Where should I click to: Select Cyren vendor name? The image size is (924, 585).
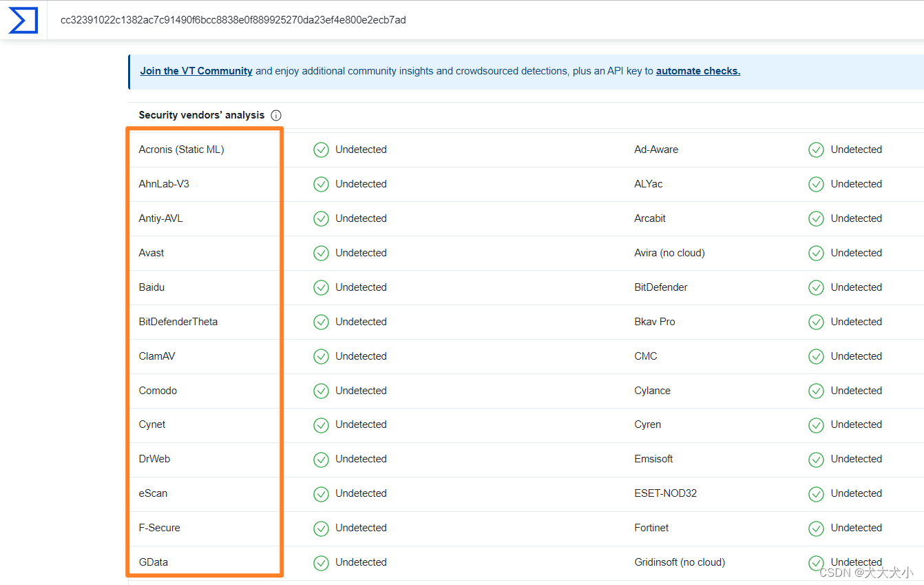click(647, 424)
